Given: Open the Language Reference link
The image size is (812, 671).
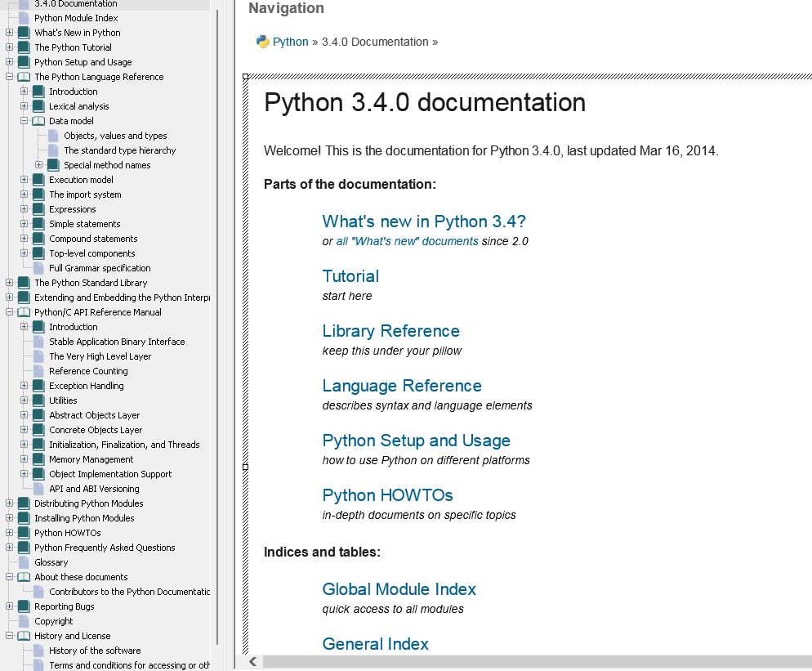Looking at the screenshot, I should tap(402, 386).
